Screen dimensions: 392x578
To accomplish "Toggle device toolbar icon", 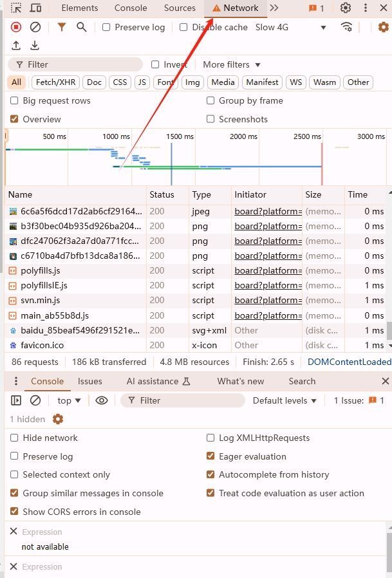I will click(36, 8).
